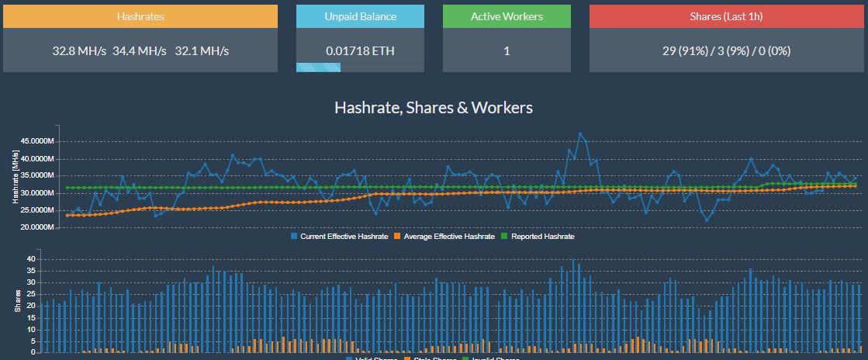Click the highest peak of the blue hashrate line

tap(579, 133)
